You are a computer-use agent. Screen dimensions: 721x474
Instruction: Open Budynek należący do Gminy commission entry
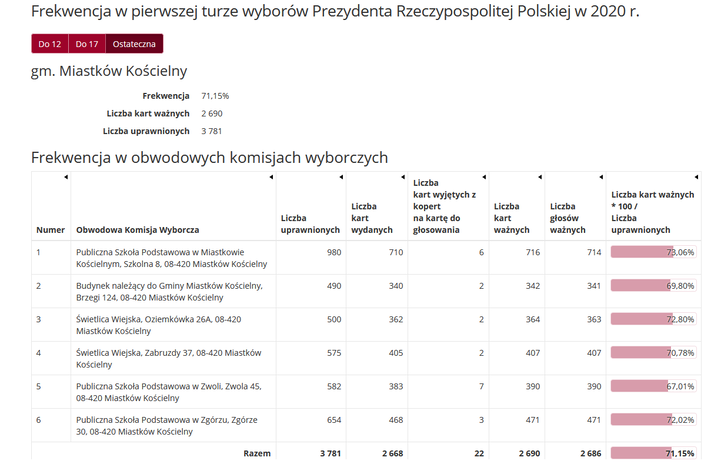coord(169,291)
